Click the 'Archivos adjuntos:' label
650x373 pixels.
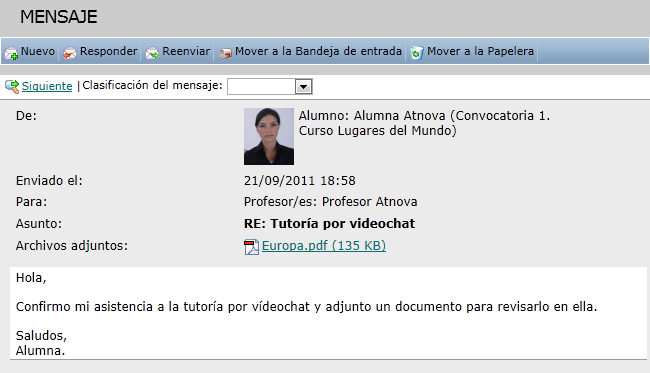(x=72, y=246)
